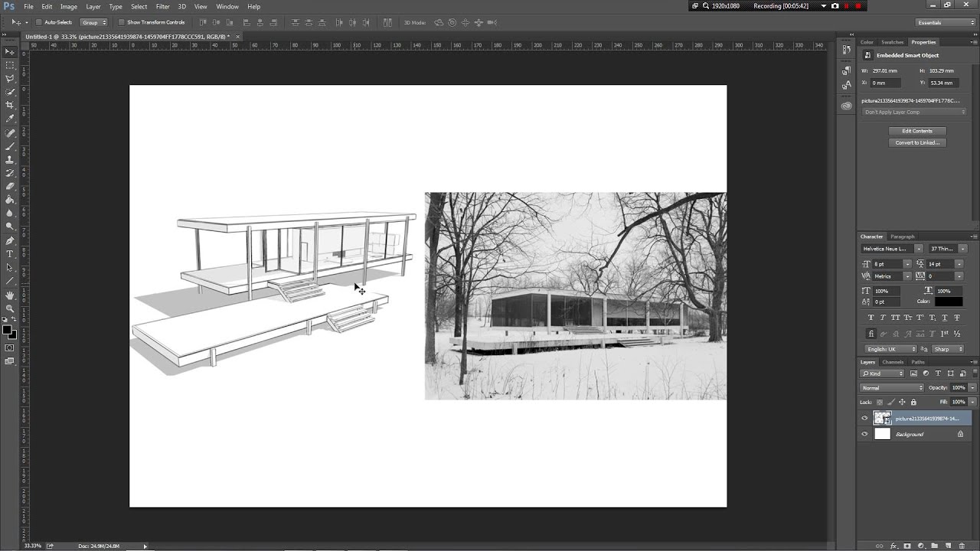Select the Dodge tool
The image size is (980, 551).
pyautogui.click(x=10, y=227)
